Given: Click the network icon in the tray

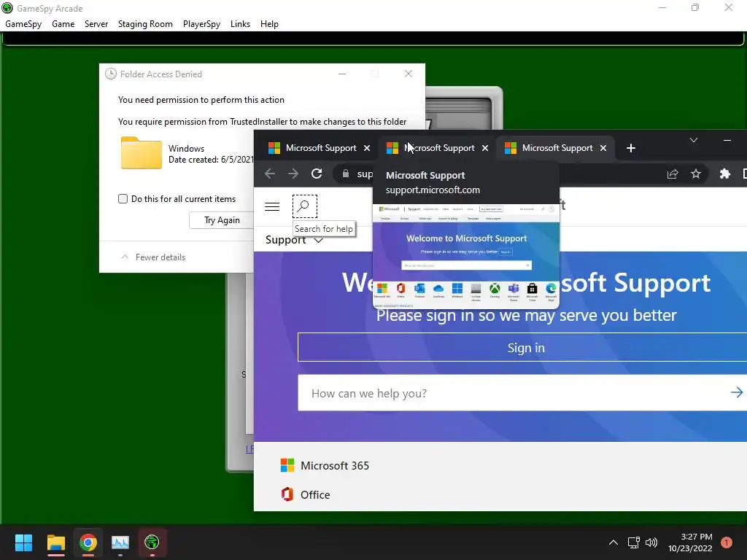Looking at the screenshot, I should [x=633, y=542].
